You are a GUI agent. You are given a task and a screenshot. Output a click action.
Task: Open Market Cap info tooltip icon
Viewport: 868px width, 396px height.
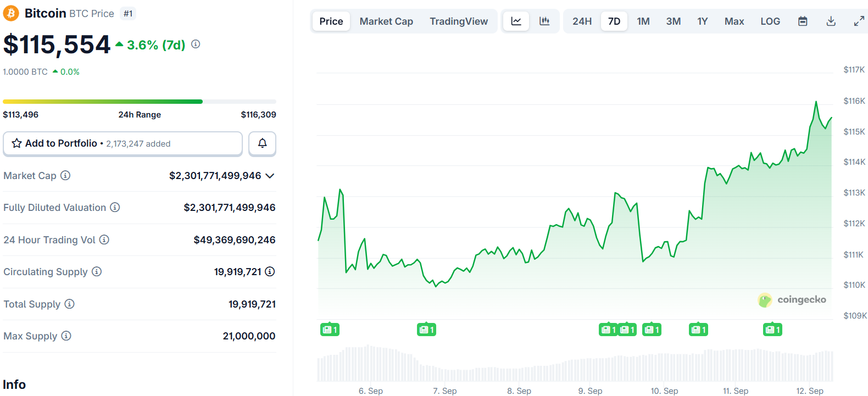(65, 176)
